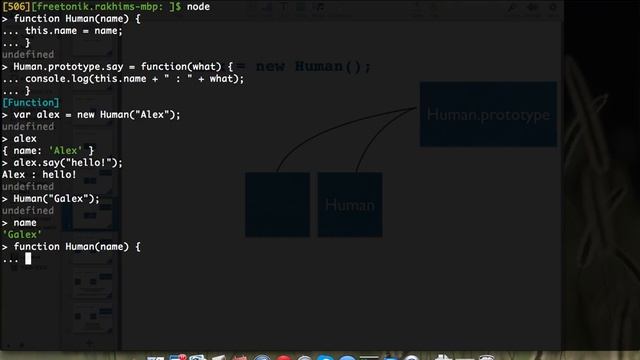640x360 pixels.
Task: Click the "[506]" history number in the prompt
Action: click(x=16, y=7)
